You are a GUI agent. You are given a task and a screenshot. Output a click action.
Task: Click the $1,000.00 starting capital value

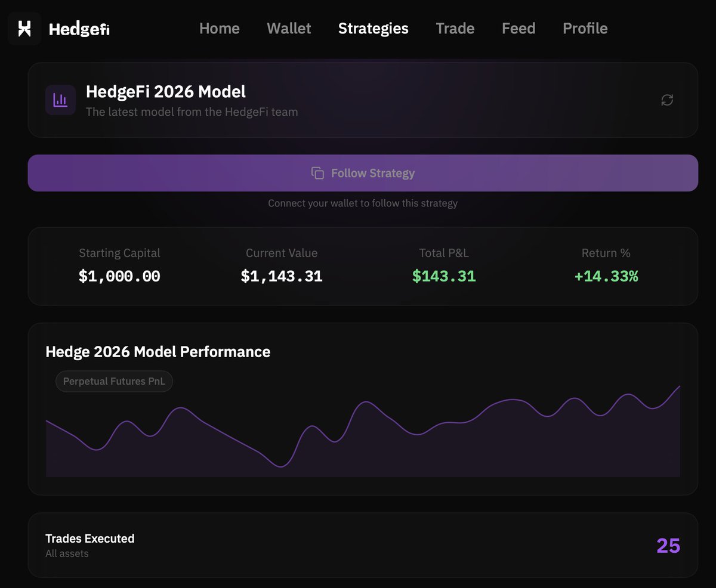click(119, 276)
